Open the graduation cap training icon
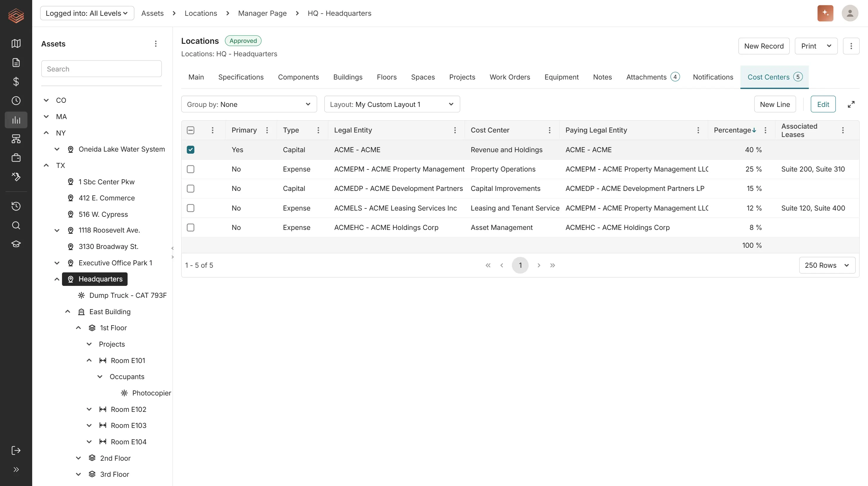Image resolution: width=868 pixels, height=486 pixels. [x=16, y=244]
